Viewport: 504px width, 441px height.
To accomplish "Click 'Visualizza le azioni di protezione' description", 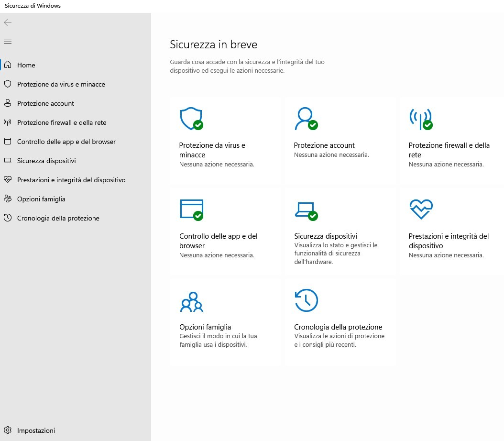I will [x=340, y=341].
